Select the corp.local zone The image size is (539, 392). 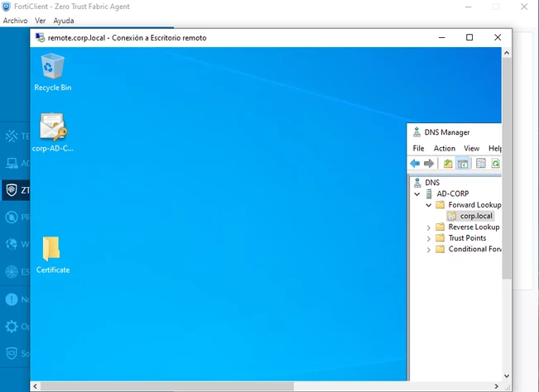(x=476, y=216)
